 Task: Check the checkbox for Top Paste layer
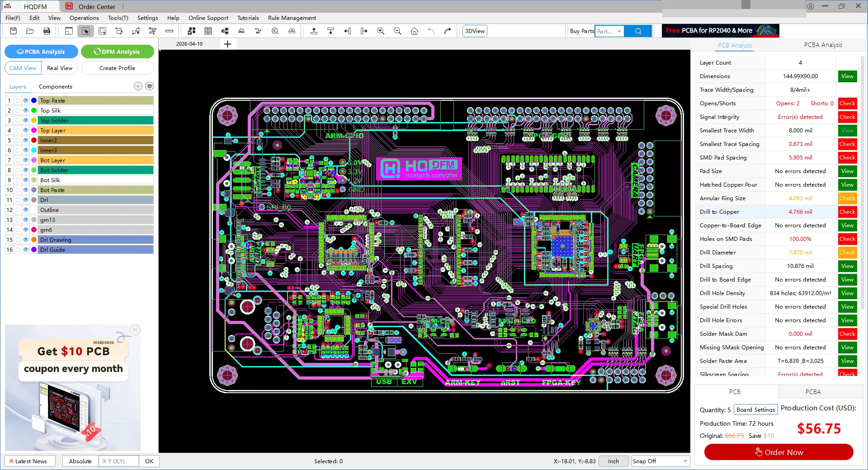pyautogui.click(x=18, y=100)
